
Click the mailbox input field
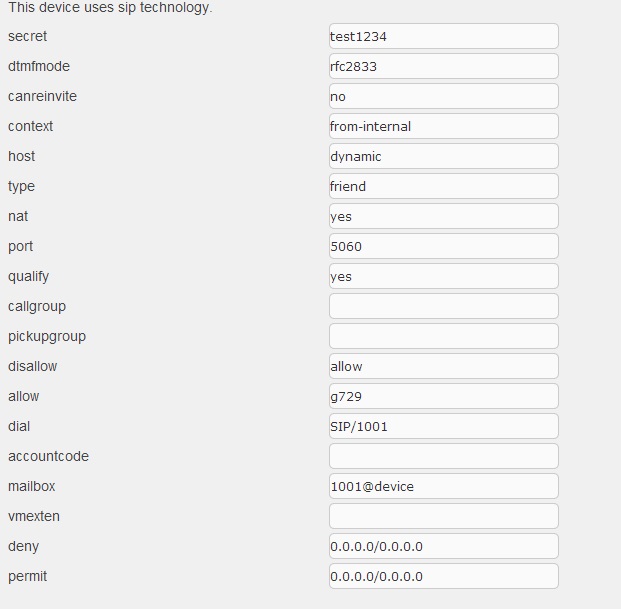pyautogui.click(x=443, y=487)
